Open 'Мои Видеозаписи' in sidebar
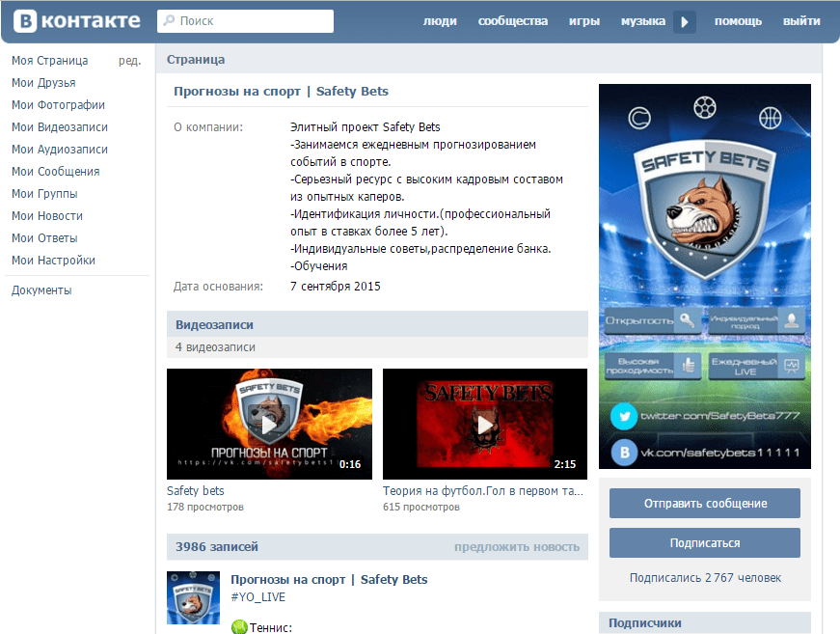 (x=60, y=127)
